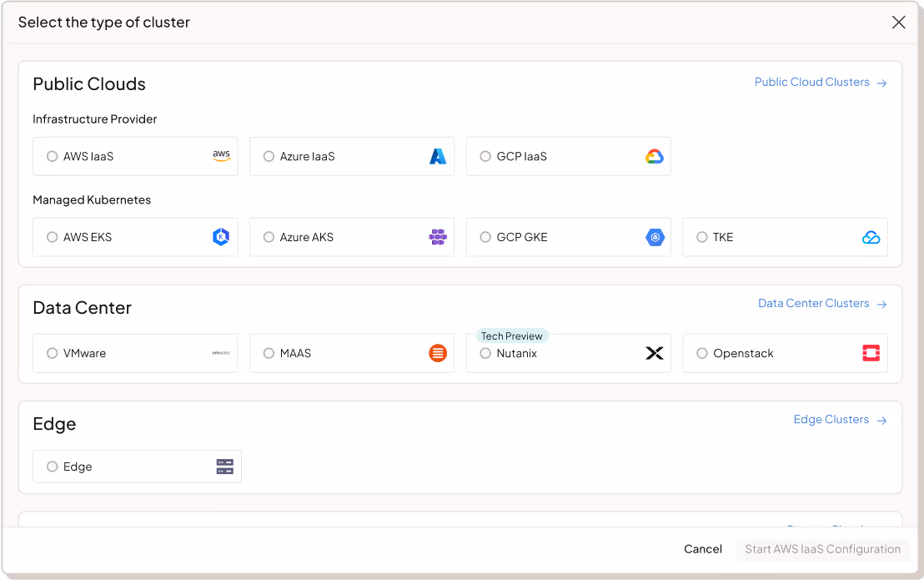Pick the TKE radio button
The width and height of the screenshot is (924, 580).
coord(702,237)
